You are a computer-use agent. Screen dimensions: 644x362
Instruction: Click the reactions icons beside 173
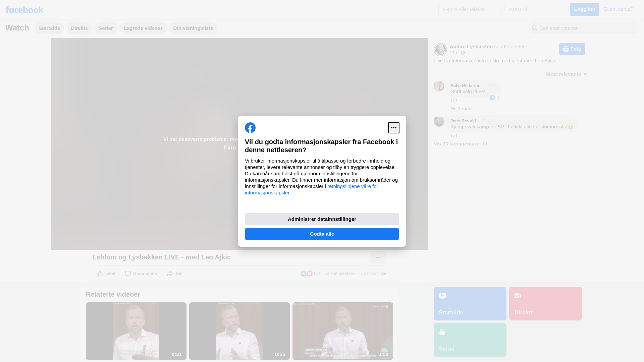(307, 274)
